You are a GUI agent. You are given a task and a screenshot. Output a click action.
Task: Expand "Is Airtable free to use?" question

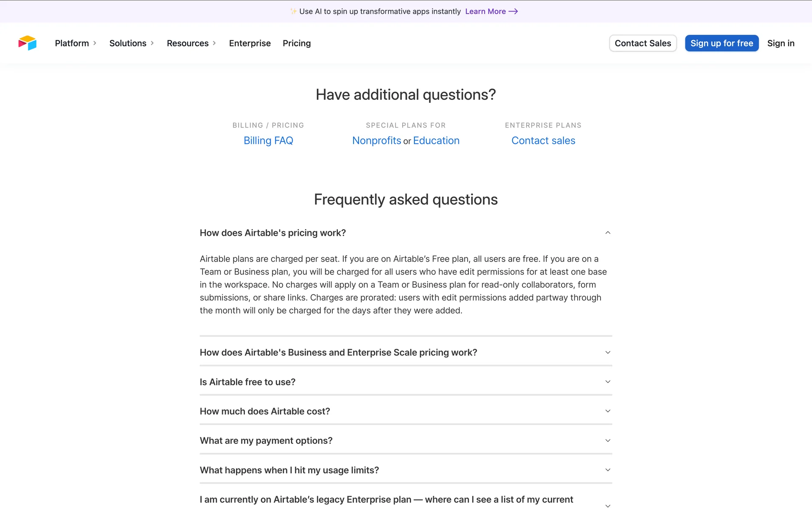pos(607,382)
